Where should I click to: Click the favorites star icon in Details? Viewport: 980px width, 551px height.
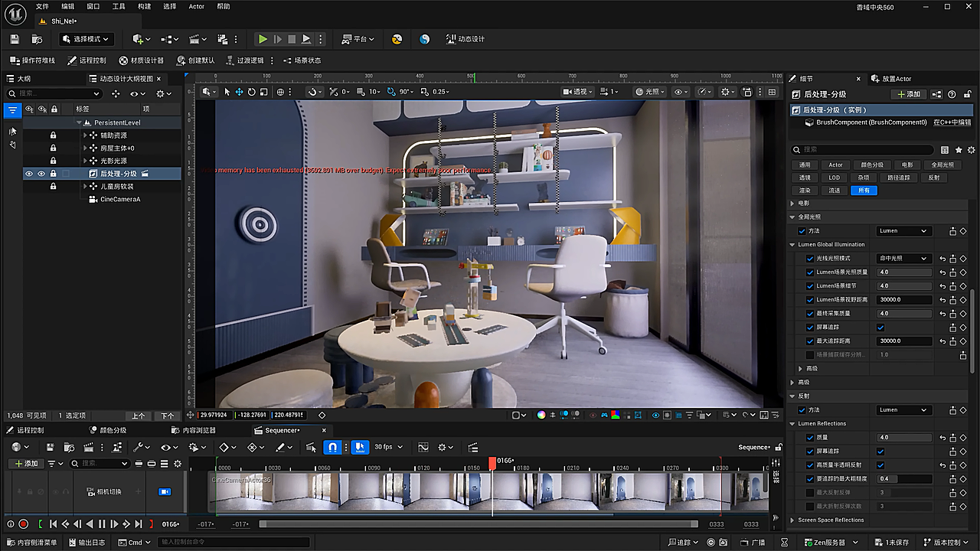coord(959,150)
